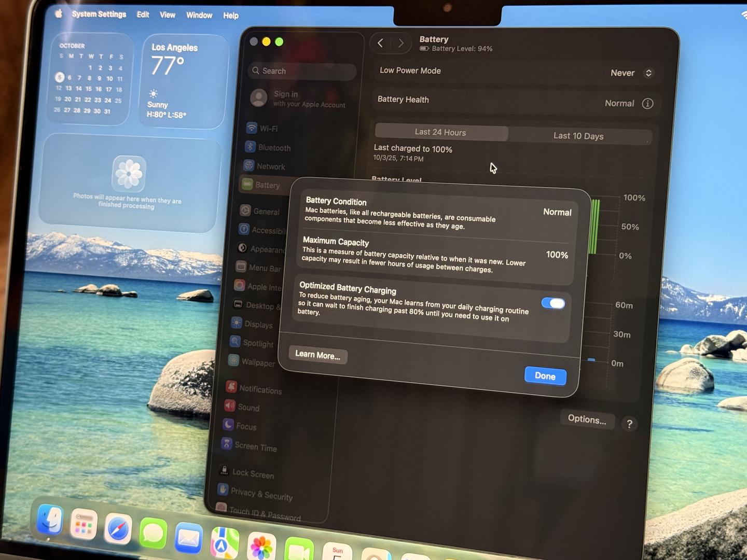Click the back navigation chevron
This screenshot has height=560, width=747.
pyautogui.click(x=380, y=43)
